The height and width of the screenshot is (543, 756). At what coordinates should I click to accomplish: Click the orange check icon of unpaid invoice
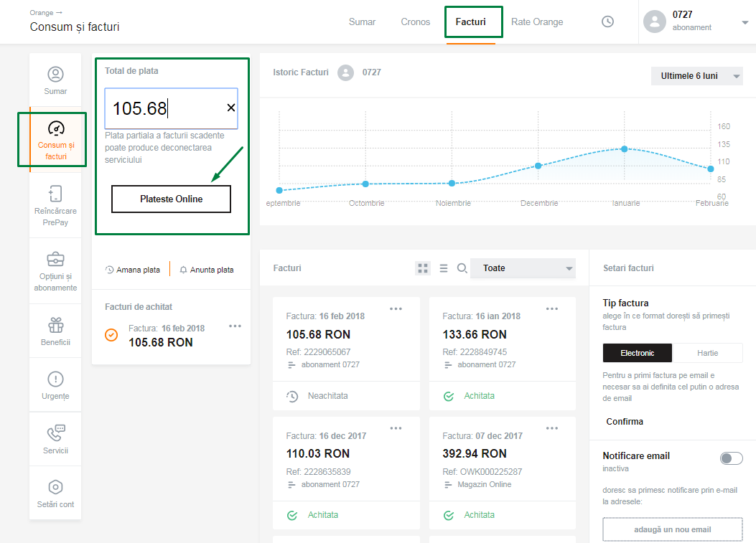pyautogui.click(x=111, y=335)
